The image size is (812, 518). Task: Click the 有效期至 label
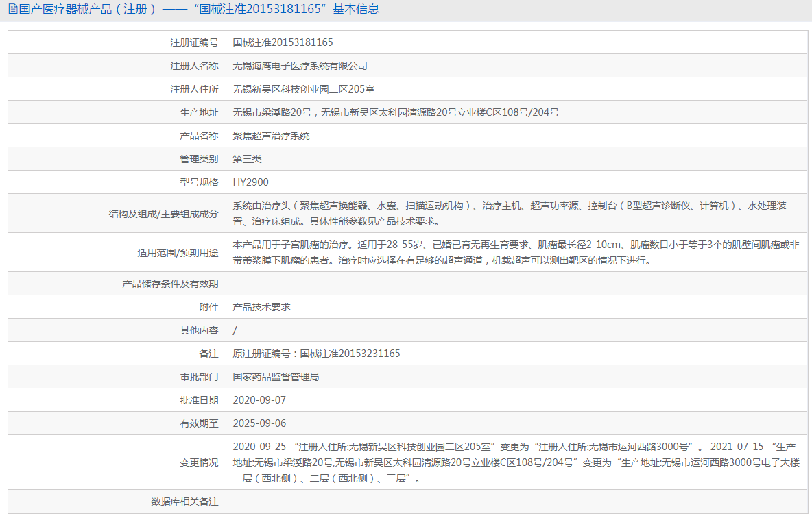199,423
